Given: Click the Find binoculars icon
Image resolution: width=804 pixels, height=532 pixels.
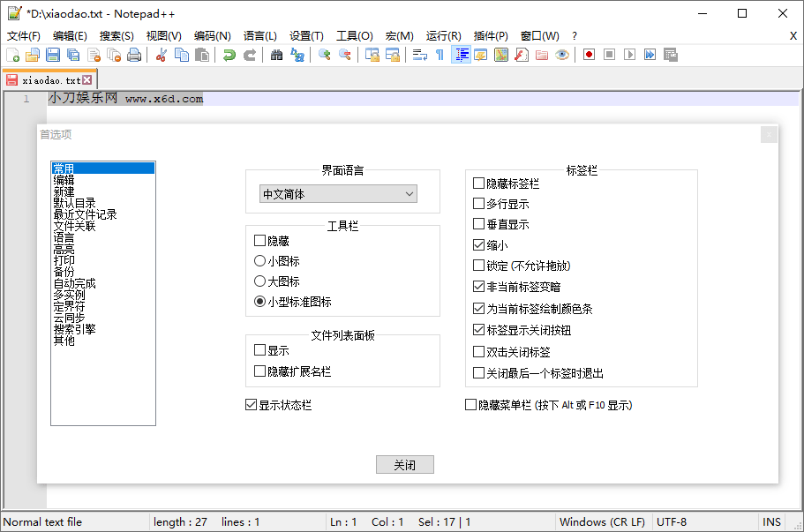Looking at the screenshot, I should (x=277, y=55).
